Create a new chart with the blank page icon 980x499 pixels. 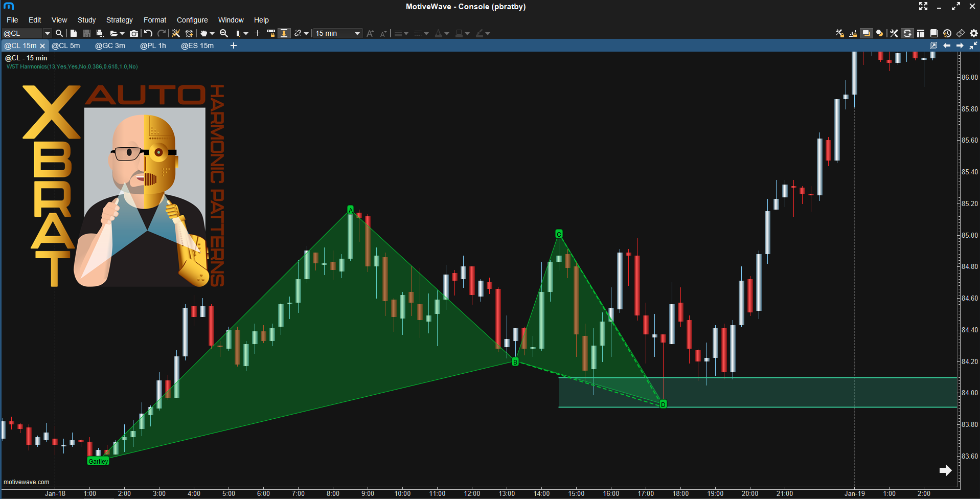74,33
